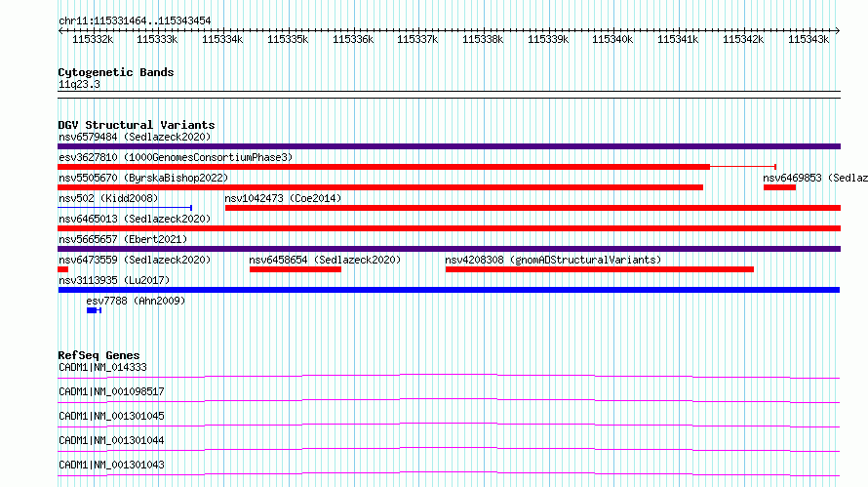868x487 pixels.
Task: Open nsv502 (Kidd2008) variant label
Action: click(x=108, y=198)
